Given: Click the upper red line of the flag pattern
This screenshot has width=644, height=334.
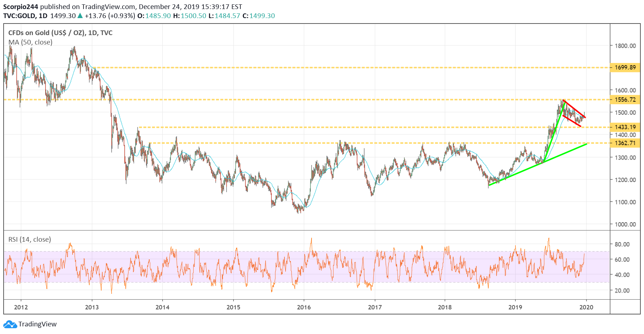Looking at the screenshot, I should (574, 109).
